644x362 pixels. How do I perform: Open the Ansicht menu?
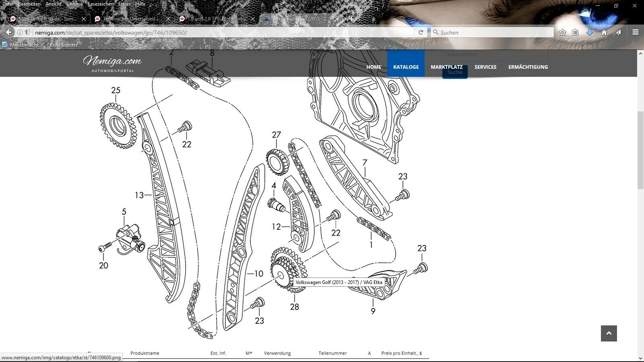pyautogui.click(x=54, y=4)
